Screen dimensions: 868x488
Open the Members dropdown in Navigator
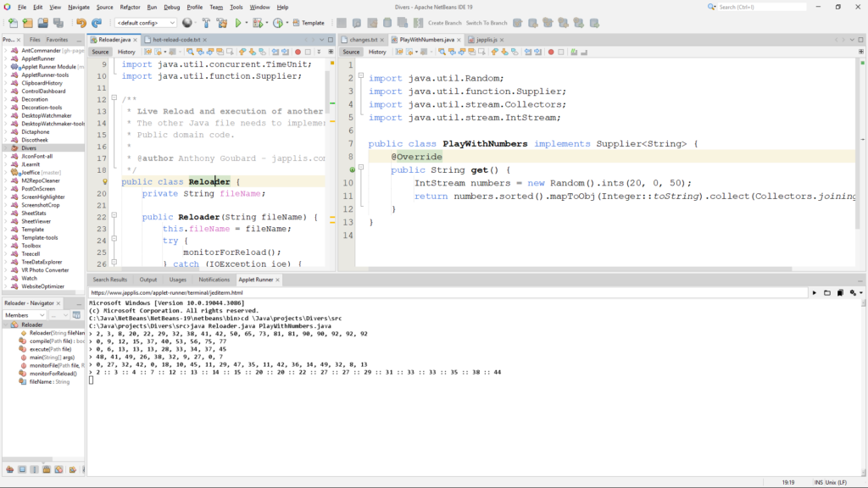[25, 315]
